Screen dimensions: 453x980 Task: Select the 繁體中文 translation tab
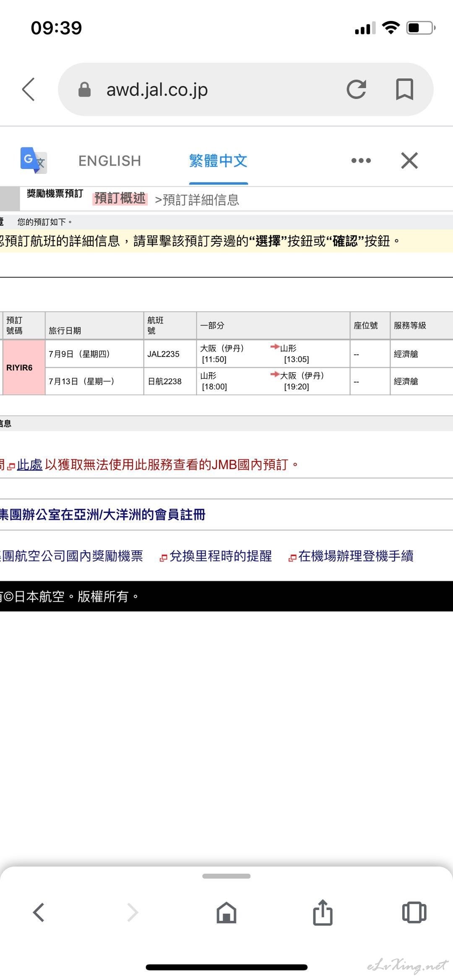218,160
